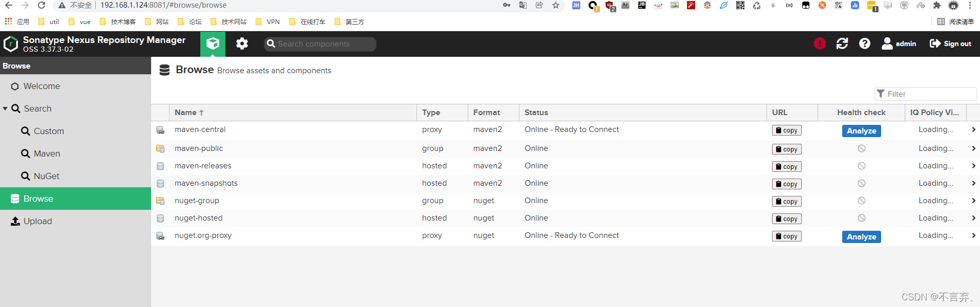Expand the nuget.org-proxy row chevron
Image resolution: width=980 pixels, height=307 pixels.
(x=973, y=235)
